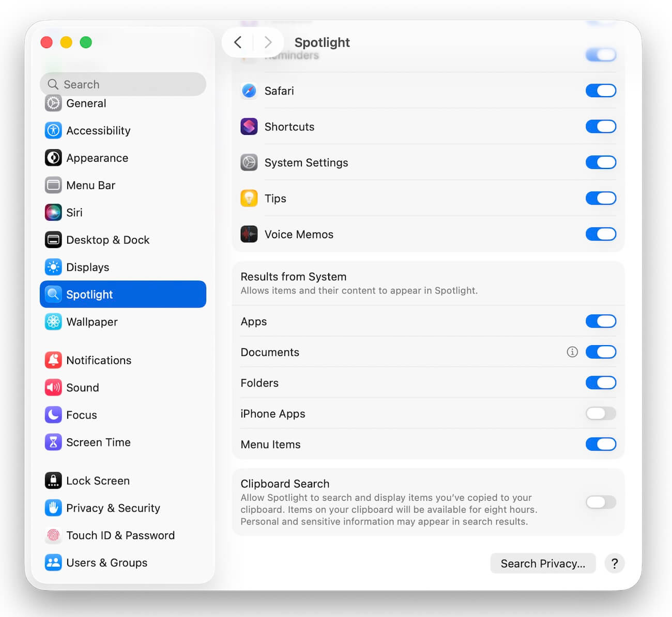Go forward with the right chevron
Image resolution: width=672 pixels, height=617 pixels.
point(268,42)
